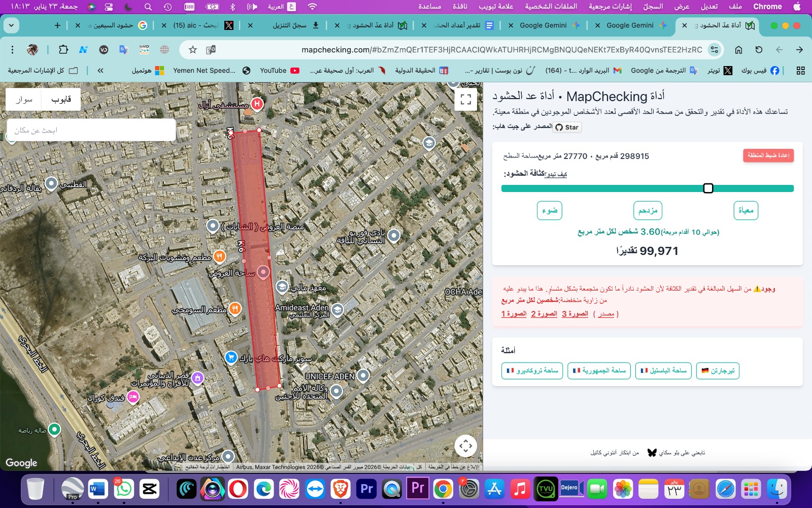The height and width of the screenshot is (508, 812).
Task: Click the red إعادة ضبط المنطقة button
Action: pos(768,155)
